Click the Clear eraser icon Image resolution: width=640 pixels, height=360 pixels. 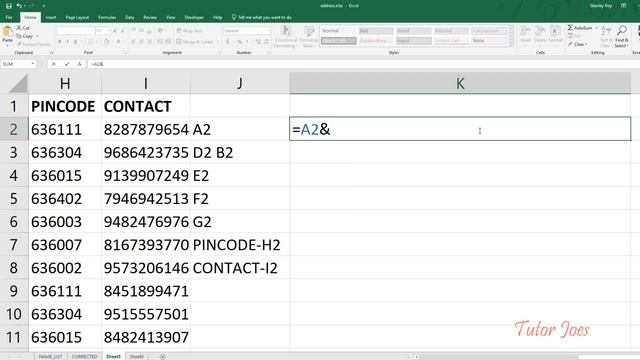[570, 44]
